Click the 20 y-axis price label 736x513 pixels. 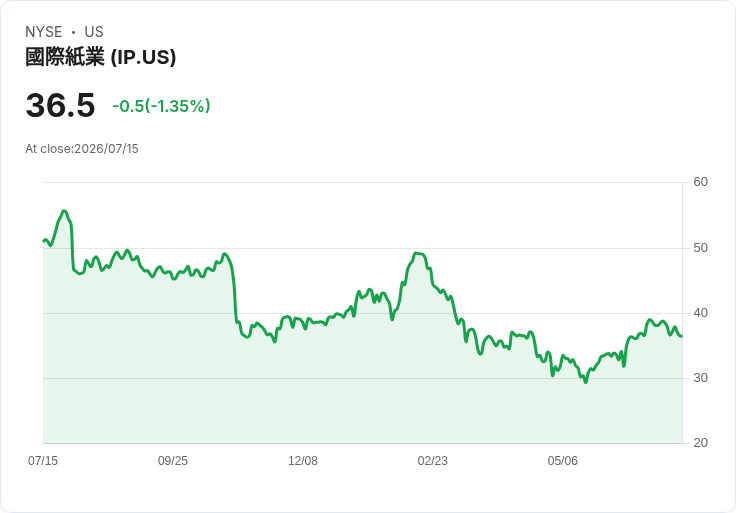point(700,443)
